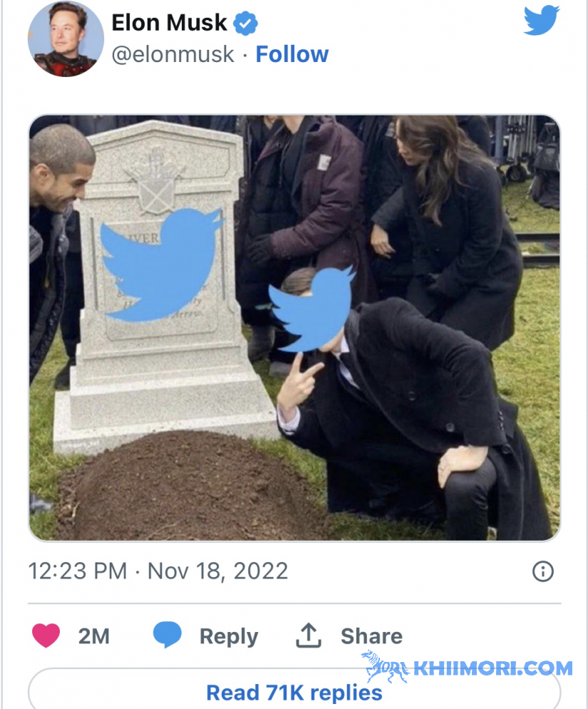Click the Elon Musk display name
The width and height of the screenshot is (588, 709).
pos(169,23)
